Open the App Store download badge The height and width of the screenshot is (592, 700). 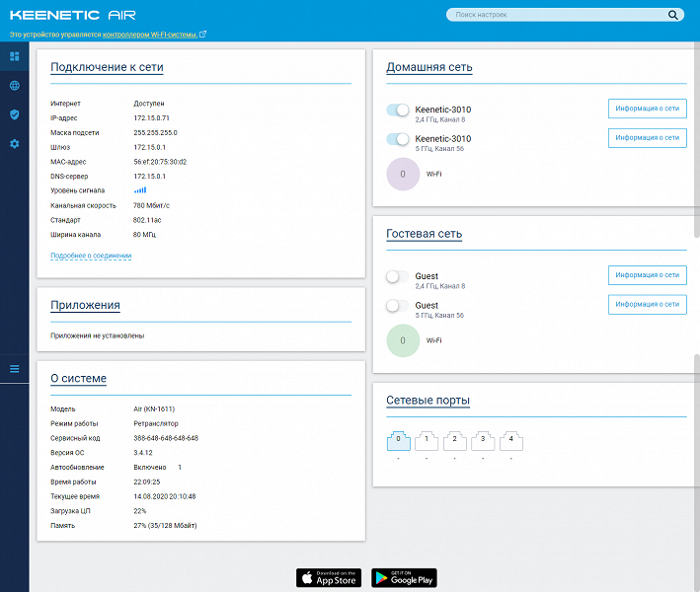(329, 578)
